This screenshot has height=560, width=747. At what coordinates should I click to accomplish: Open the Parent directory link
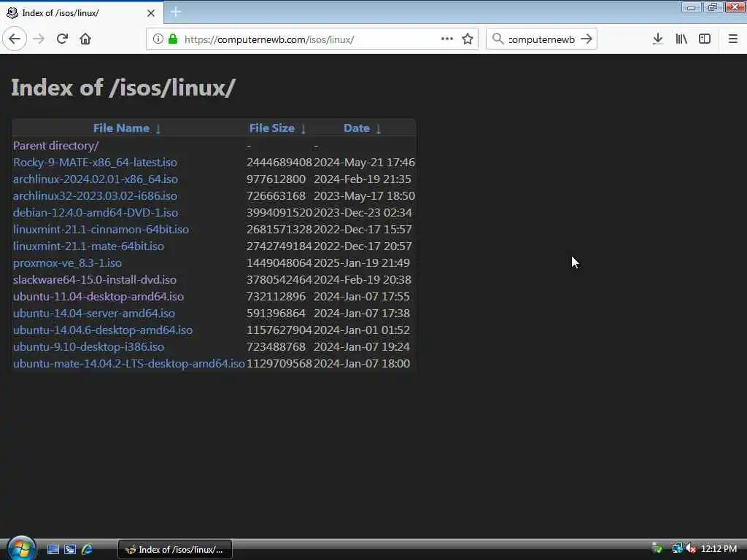[x=55, y=145]
